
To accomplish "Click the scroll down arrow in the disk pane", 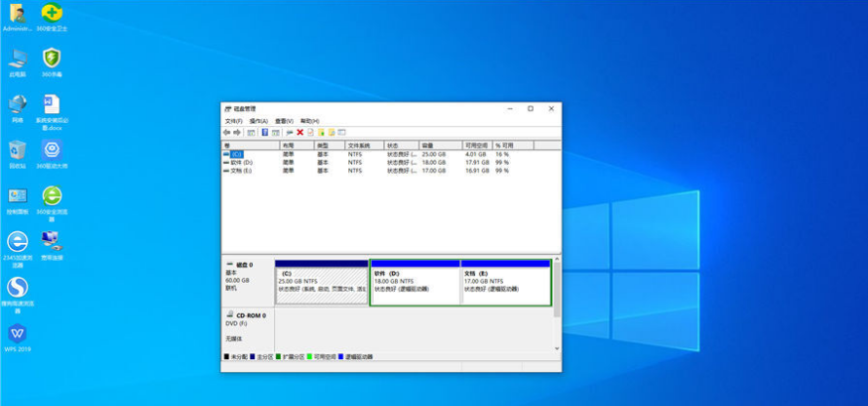I will pyautogui.click(x=557, y=348).
